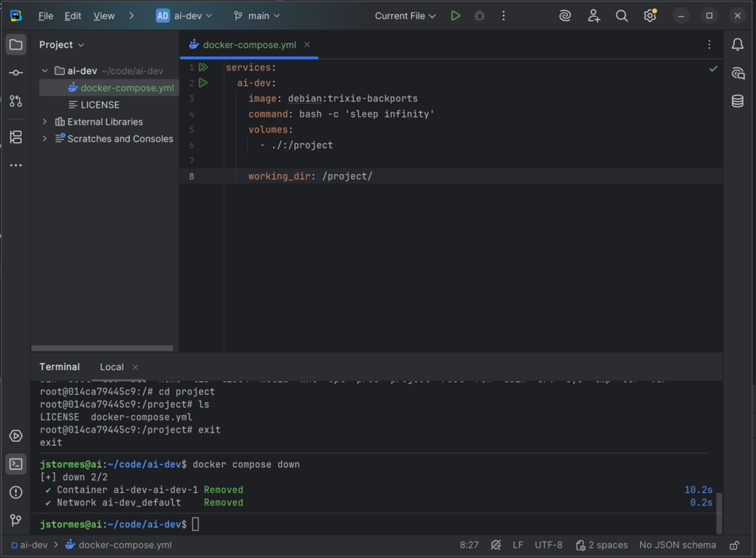Click the Debug bug icon
This screenshot has height=558, width=756.
click(479, 15)
